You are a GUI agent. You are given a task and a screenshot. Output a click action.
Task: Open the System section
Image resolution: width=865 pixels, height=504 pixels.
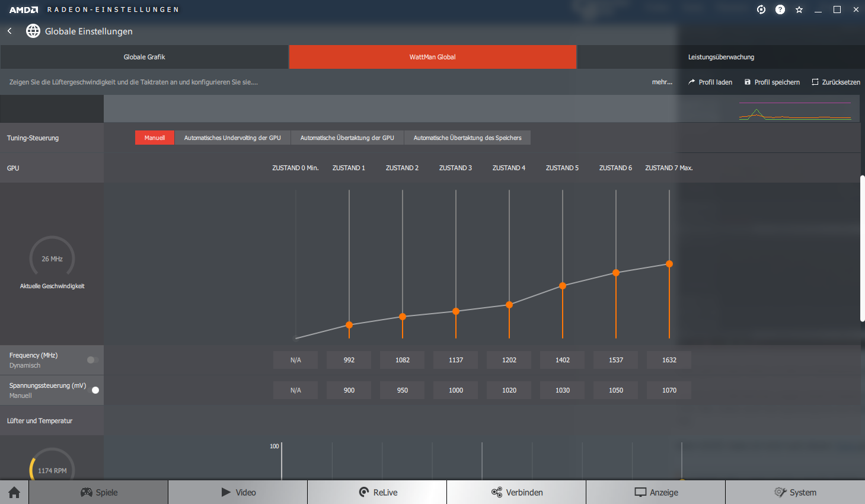[x=795, y=492]
